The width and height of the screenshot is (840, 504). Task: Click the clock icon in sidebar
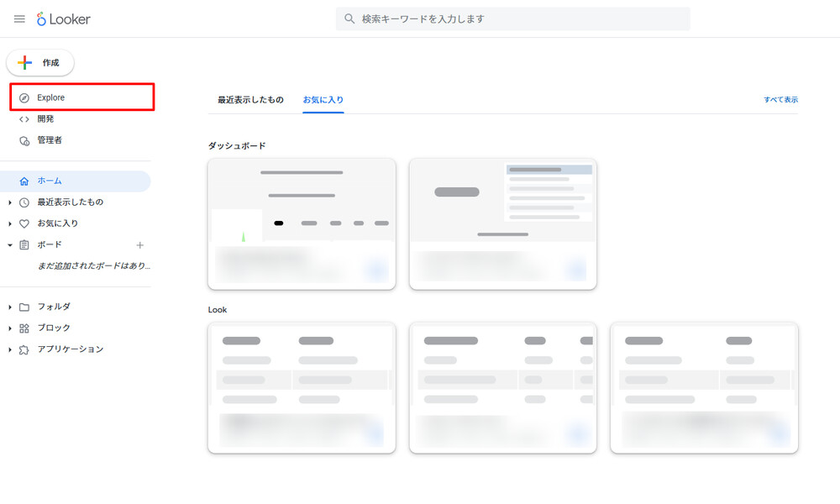(x=24, y=202)
